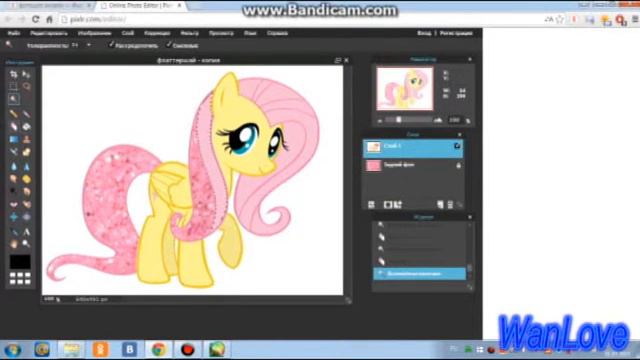Open the Layer menu
This screenshot has width=640, height=360.
(128, 33)
